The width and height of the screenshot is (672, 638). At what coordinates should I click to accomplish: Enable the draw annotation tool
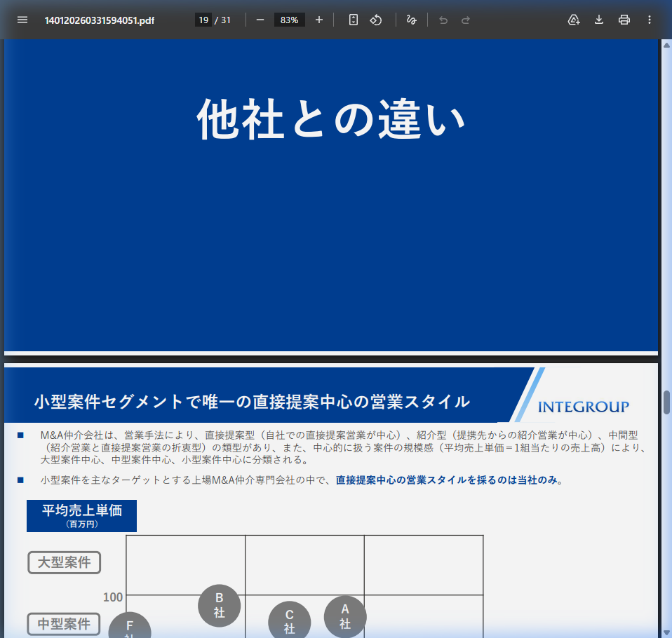tap(412, 20)
